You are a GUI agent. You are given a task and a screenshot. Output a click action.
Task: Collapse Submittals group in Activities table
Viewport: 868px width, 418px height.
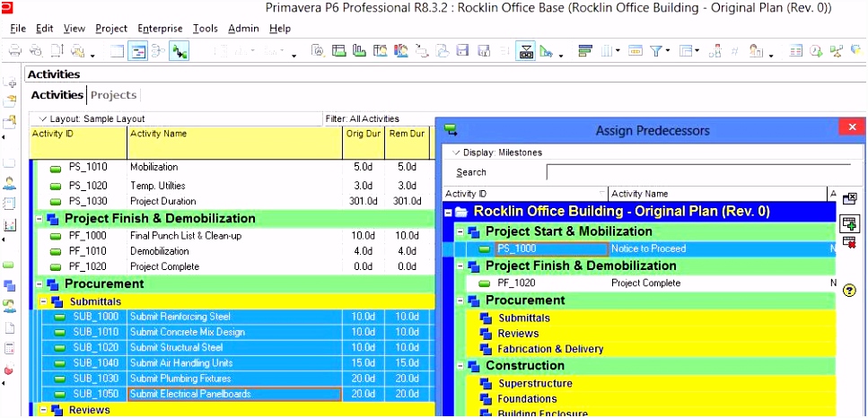[43, 302]
